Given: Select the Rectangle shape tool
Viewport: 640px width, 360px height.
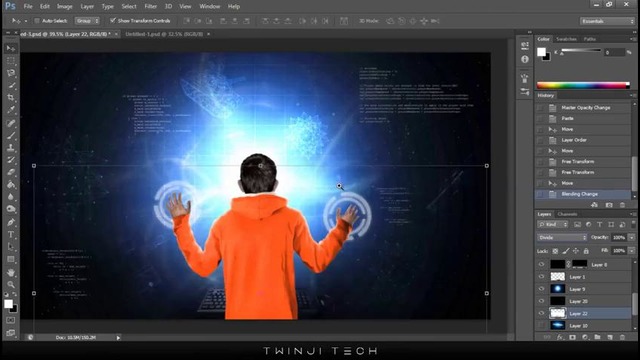Looking at the screenshot, I should pos(11,259).
